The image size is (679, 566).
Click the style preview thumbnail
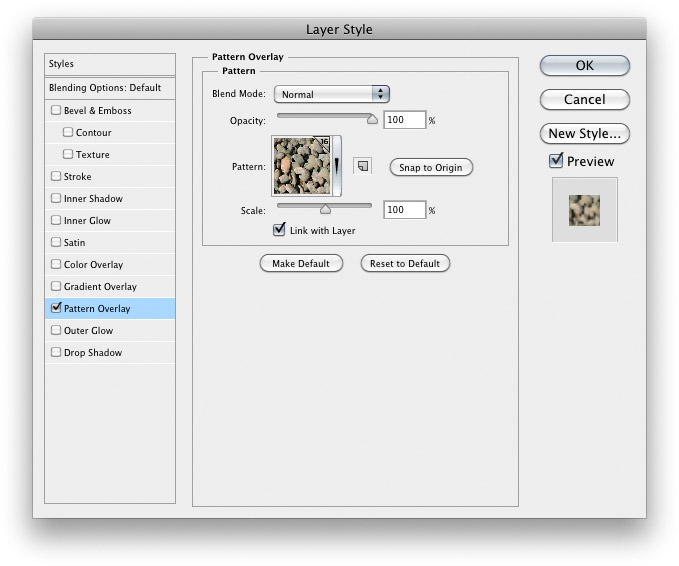pyautogui.click(x=585, y=210)
